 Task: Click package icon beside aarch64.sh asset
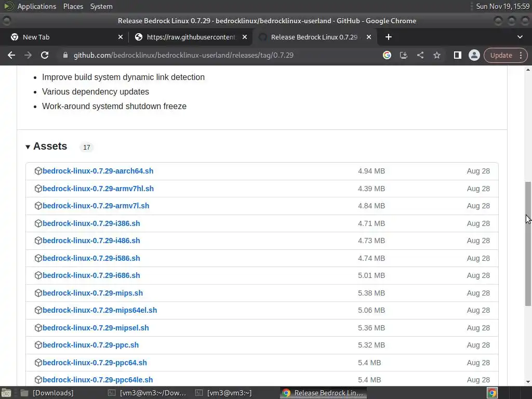click(x=38, y=171)
